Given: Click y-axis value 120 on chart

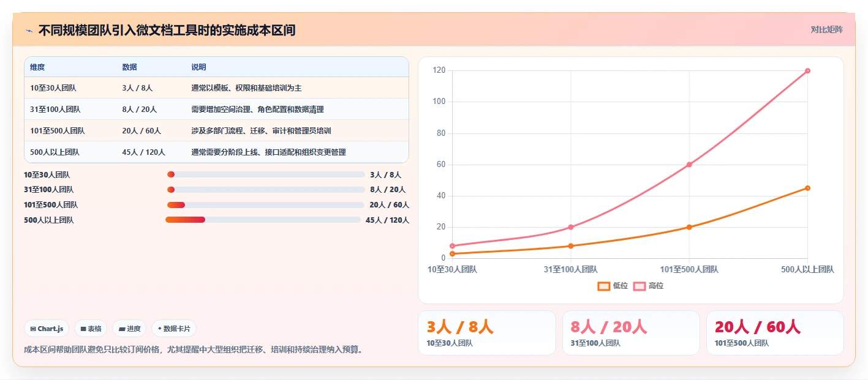Looking at the screenshot, I should click(x=439, y=70).
